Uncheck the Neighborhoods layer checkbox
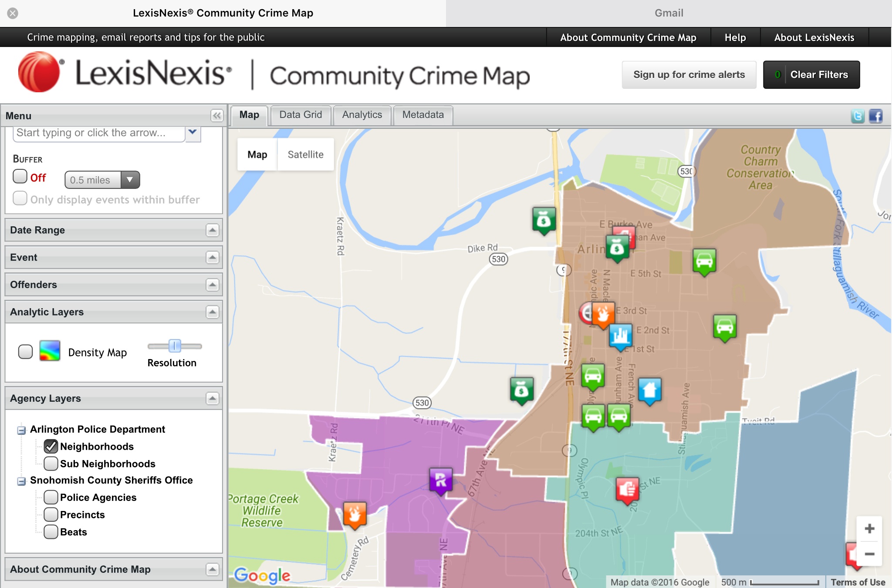Viewport: 892px width, 588px height. 51,447
